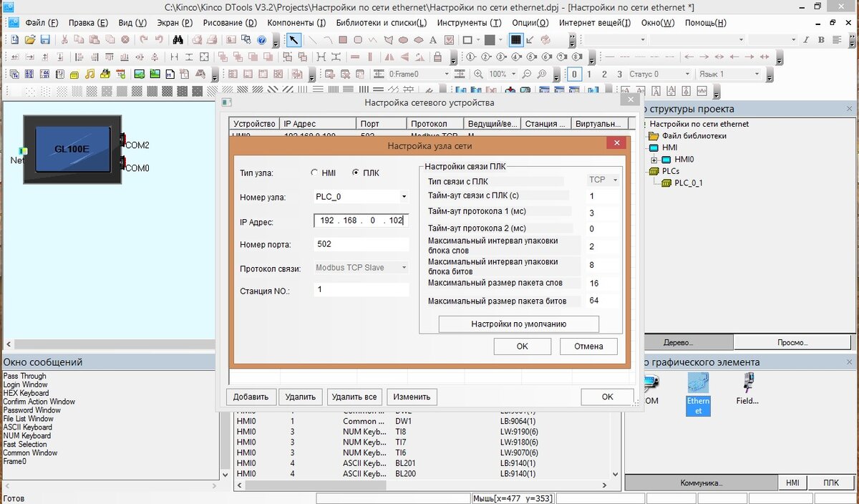Select the straight Line drawing tool
This screenshot has width=859, height=504.
coord(313,39)
